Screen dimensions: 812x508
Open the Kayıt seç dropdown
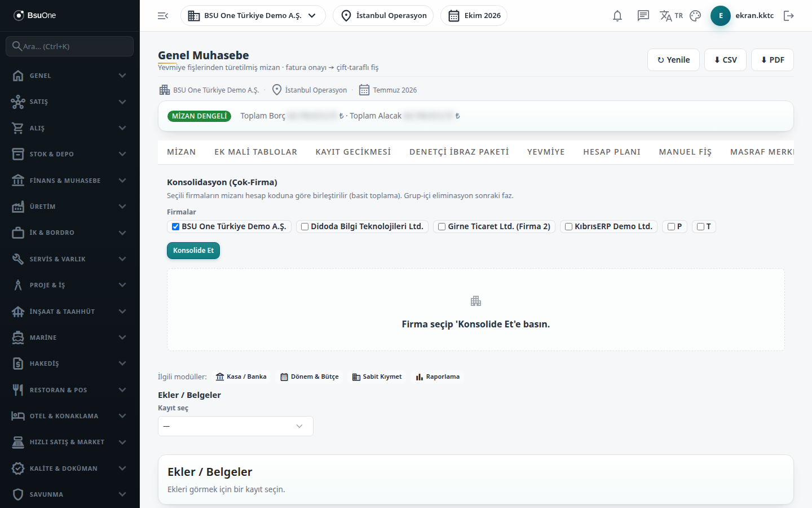pos(236,426)
